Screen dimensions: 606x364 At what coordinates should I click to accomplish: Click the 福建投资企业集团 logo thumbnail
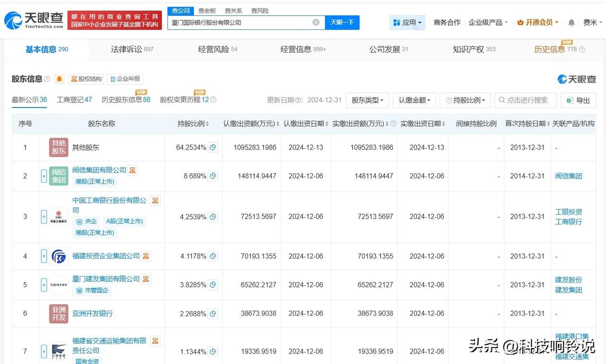click(x=59, y=256)
